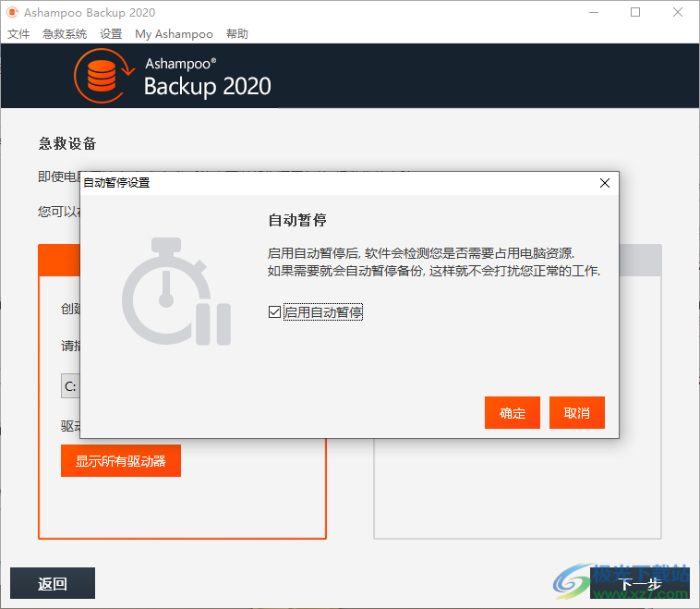Click the Ashampoo Backup logo icon
Screen dimensions: 700x609
(104, 76)
